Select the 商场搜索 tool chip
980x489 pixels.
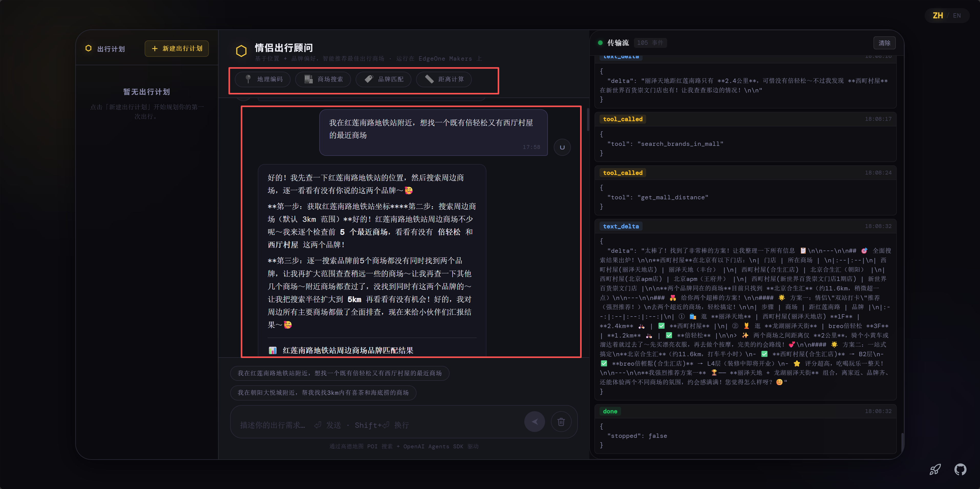click(323, 79)
